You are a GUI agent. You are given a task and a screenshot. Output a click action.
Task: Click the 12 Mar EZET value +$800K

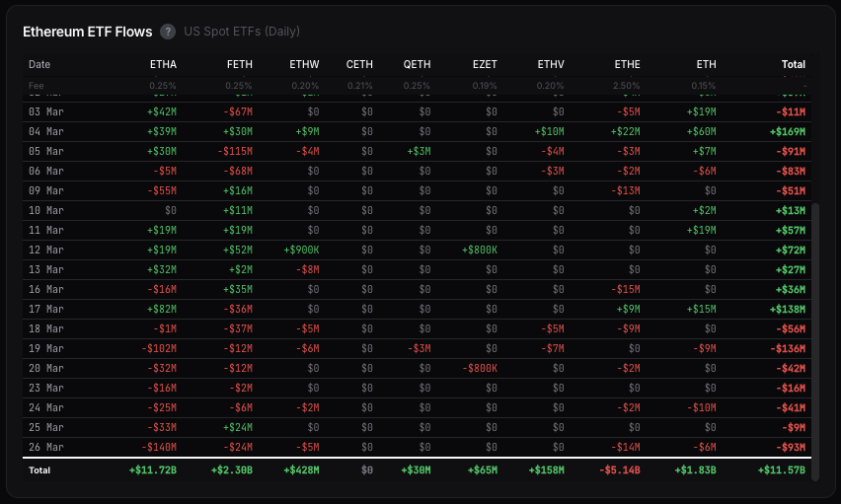(480, 250)
